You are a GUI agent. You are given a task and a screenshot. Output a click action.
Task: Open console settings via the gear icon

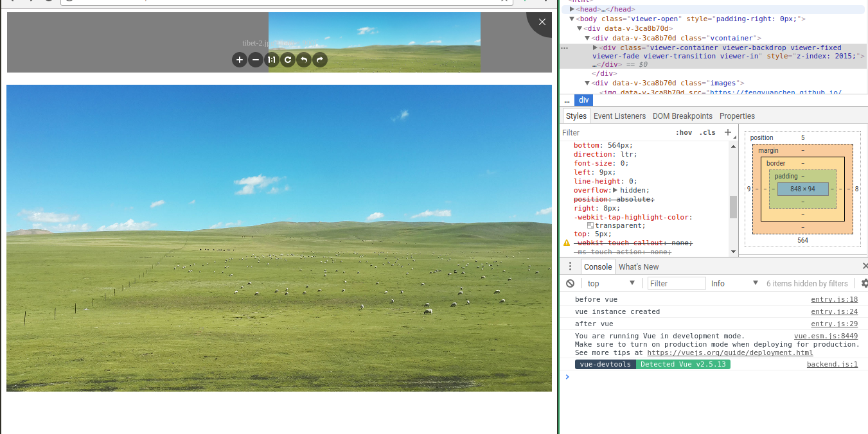click(x=864, y=283)
